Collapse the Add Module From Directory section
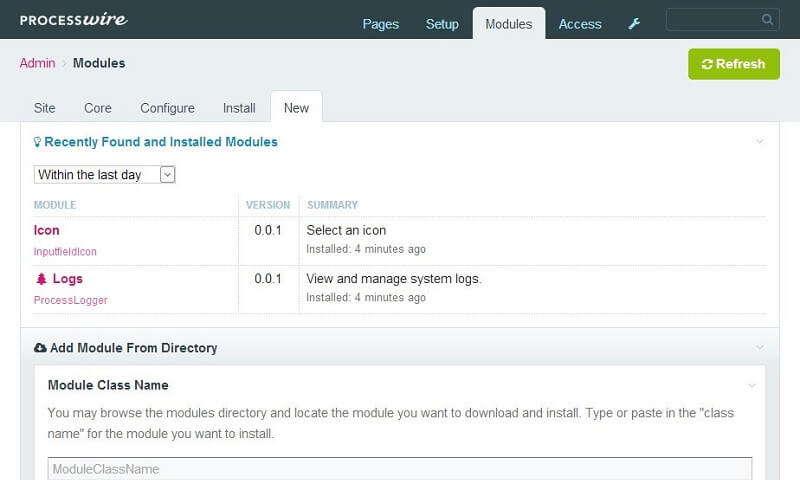Screen dimensions: 800x480 click(x=760, y=347)
